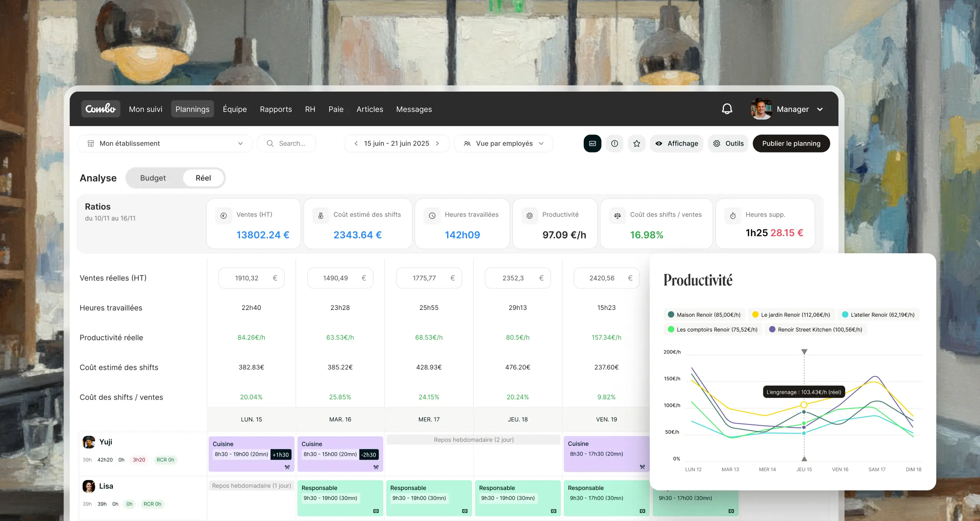Click the circled info alert icon
The height and width of the screenshot is (521, 980).
pyautogui.click(x=614, y=143)
